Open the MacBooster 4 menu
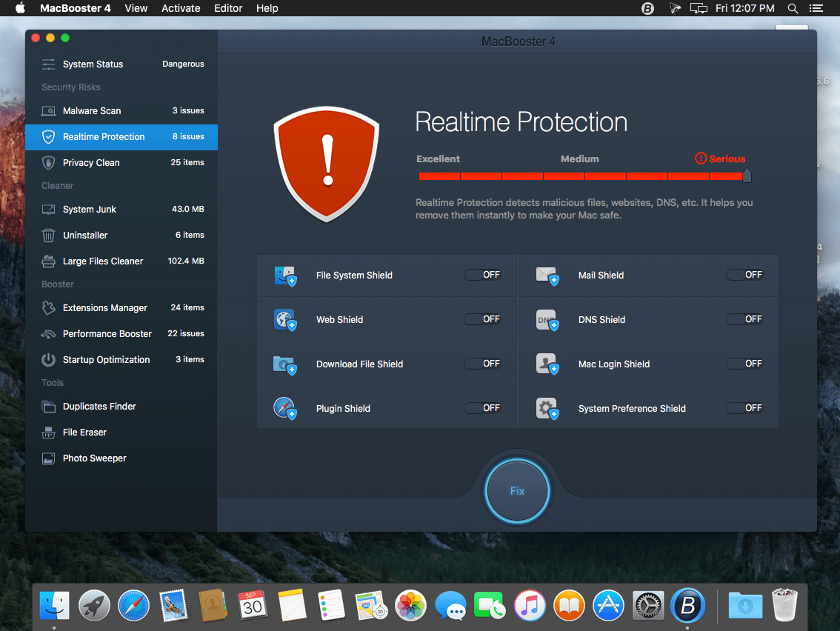Screen dimensions: 840x631 pos(76,8)
